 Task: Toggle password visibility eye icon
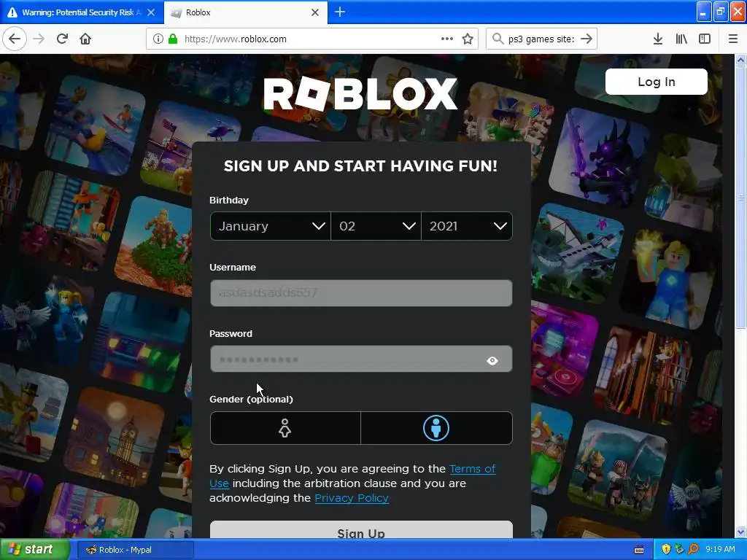click(x=492, y=361)
